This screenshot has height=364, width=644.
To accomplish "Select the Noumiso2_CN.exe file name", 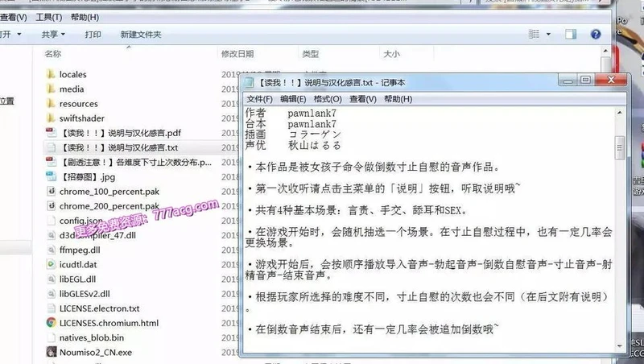I will click(x=96, y=353).
